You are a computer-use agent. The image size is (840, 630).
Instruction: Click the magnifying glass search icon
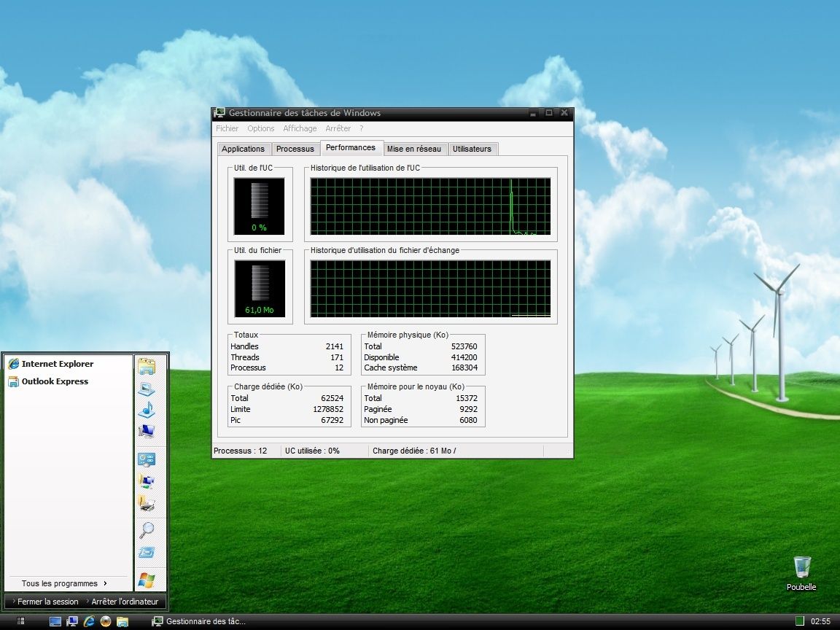click(x=147, y=530)
